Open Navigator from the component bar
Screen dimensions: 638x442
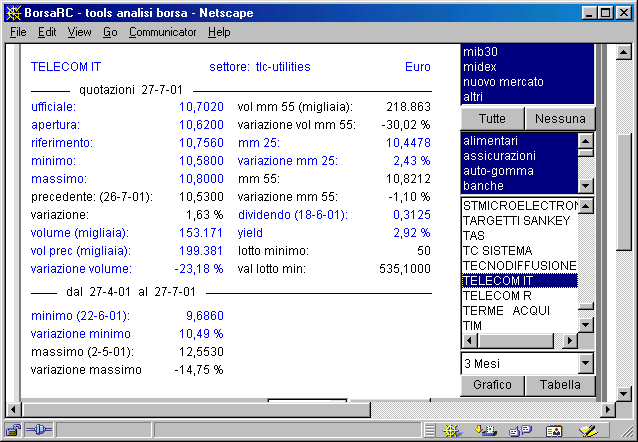click(452, 430)
